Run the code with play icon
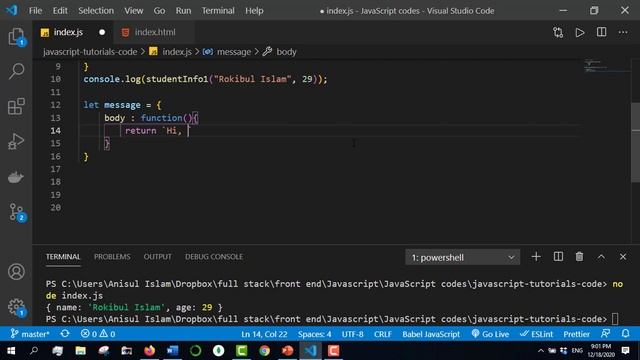640x360 pixels. [x=580, y=32]
